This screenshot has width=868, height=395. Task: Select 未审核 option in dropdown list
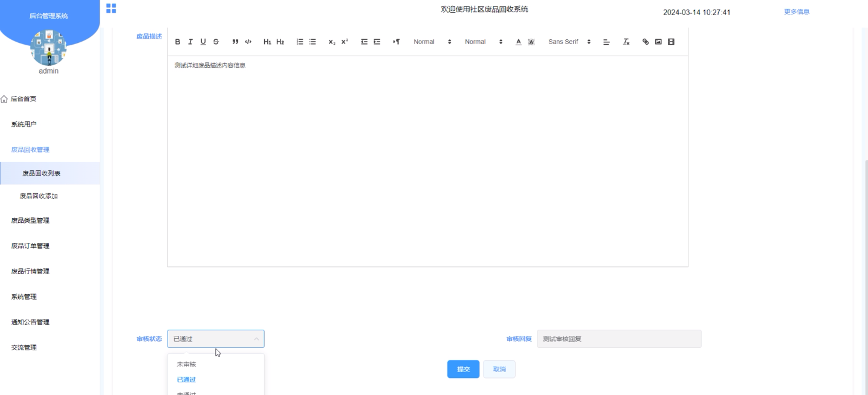(216, 364)
